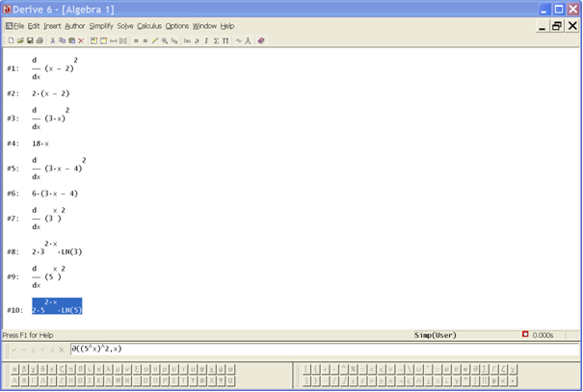The height and width of the screenshot is (392, 583).
Task: Open the Author menu
Action: coord(75,26)
